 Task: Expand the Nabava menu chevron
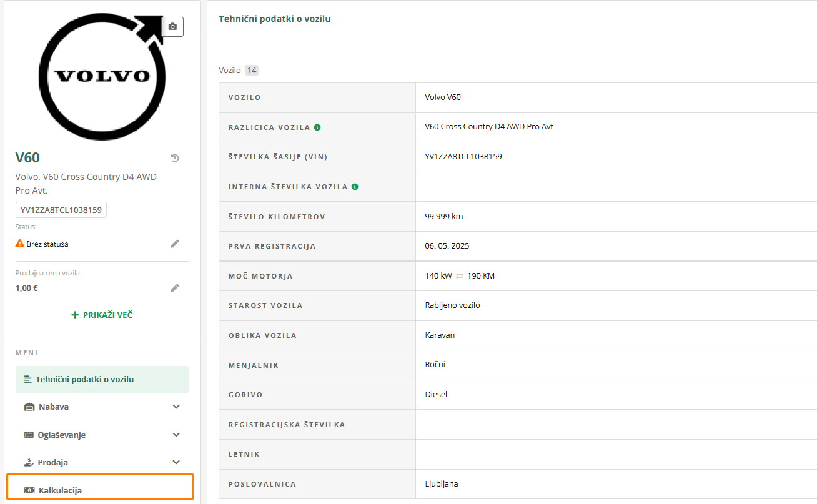coord(176,407)
